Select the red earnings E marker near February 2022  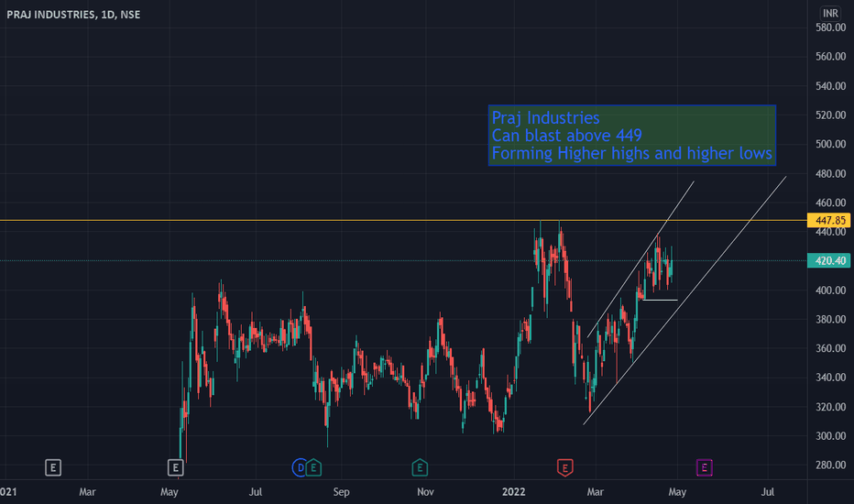pyautogui.click(x=564, y=467)
